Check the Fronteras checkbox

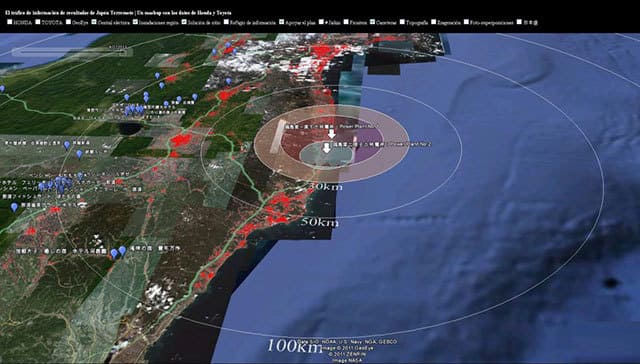tap(346, 22)
